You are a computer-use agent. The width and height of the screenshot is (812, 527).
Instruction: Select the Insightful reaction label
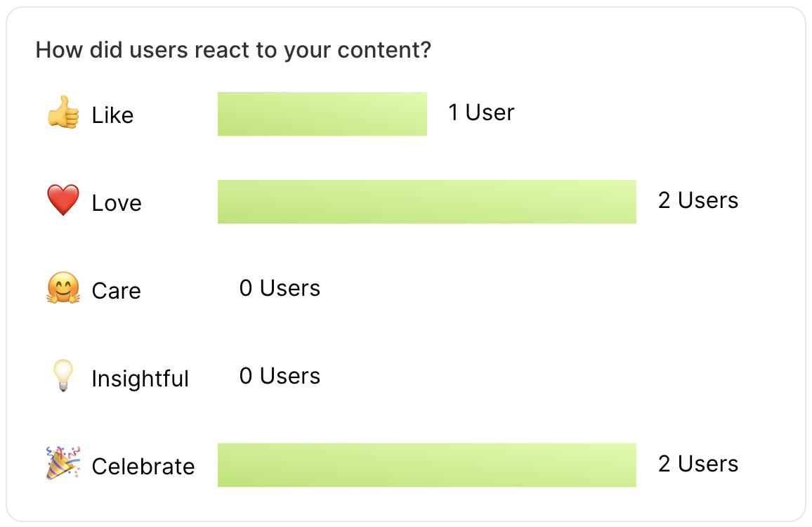coord(140,379)
